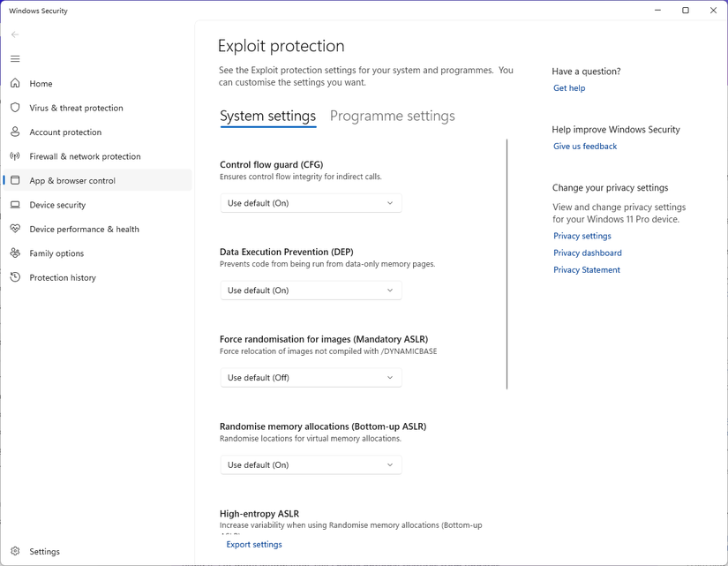Open the Account protection section
The image size is (728, 566).
tap(69, 132)
